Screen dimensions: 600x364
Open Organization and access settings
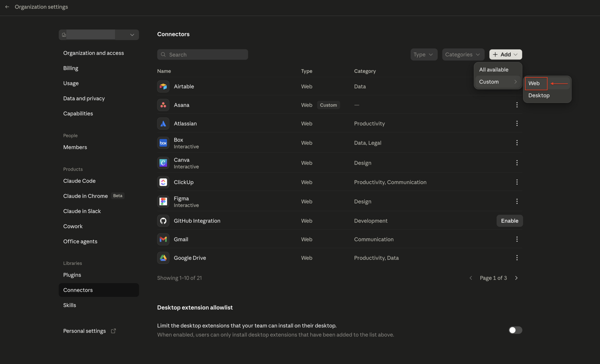tap(93, 53)
